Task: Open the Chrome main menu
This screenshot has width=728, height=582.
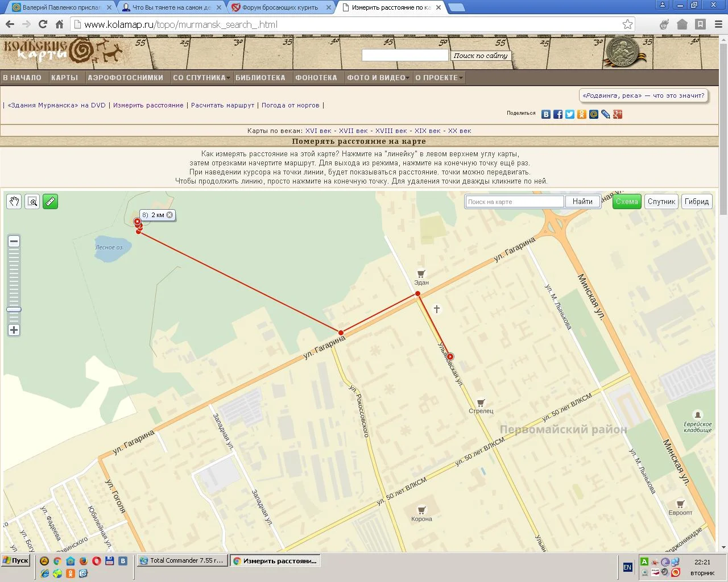Action: [x=718, y=24]
